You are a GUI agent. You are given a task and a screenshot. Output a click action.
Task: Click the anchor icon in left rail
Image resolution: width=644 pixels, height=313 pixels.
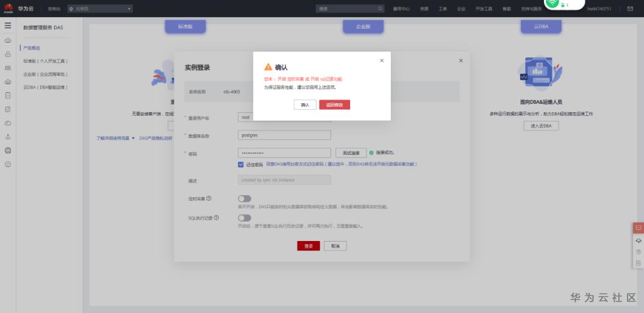(x=8, y=137)
